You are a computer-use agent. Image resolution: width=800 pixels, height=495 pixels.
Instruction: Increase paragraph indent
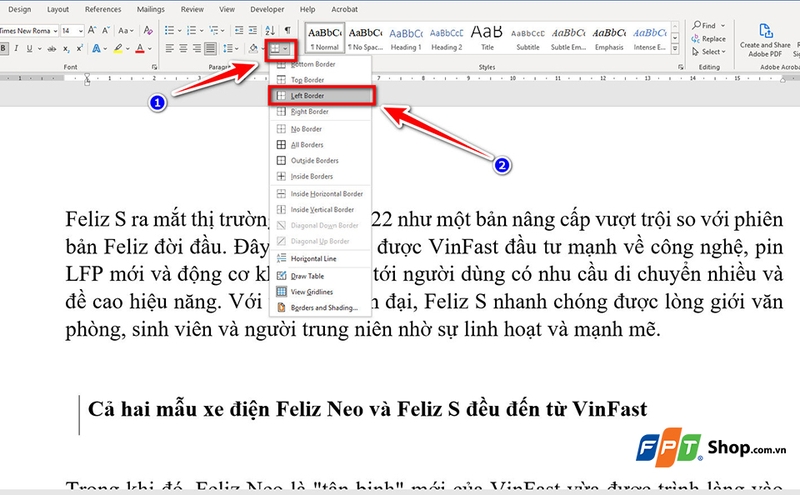(x=253, y=31)
